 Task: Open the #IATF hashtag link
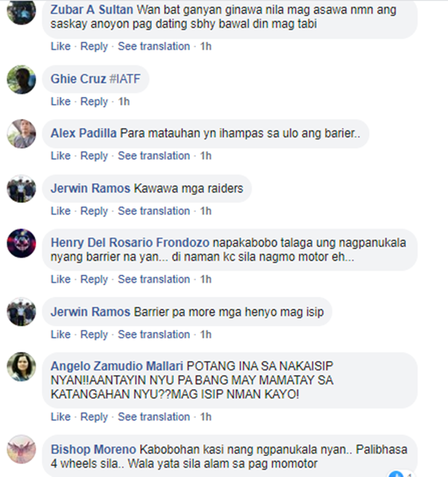(x=125, y=79)
